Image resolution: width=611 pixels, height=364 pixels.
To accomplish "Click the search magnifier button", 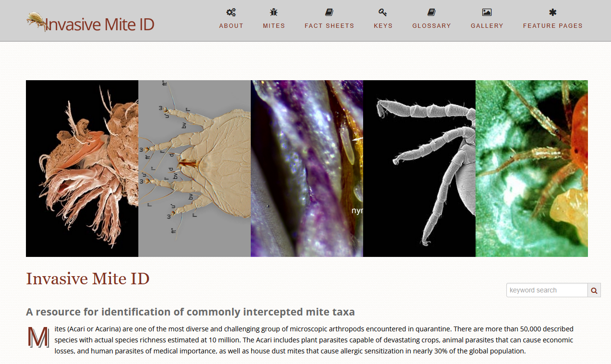I will pos(594,290).
